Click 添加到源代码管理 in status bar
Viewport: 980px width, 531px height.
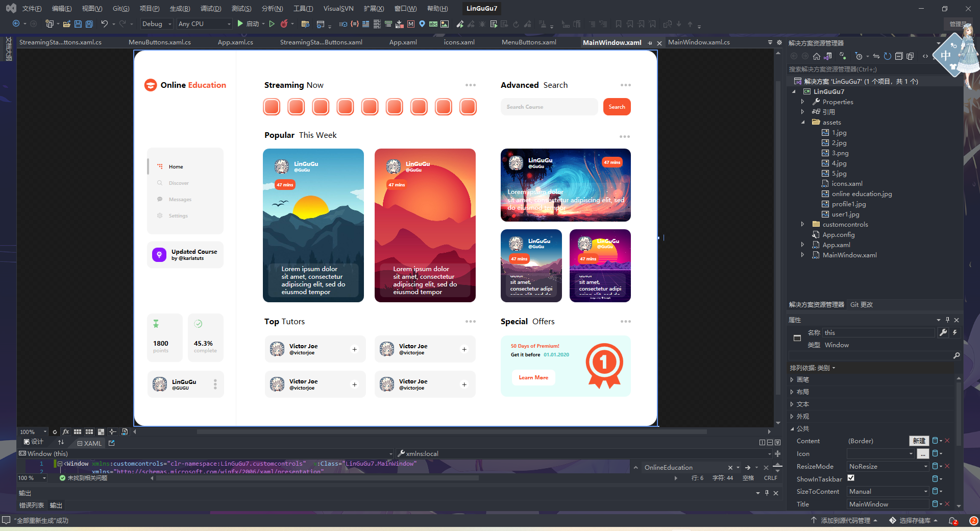(x=845, y=521)
